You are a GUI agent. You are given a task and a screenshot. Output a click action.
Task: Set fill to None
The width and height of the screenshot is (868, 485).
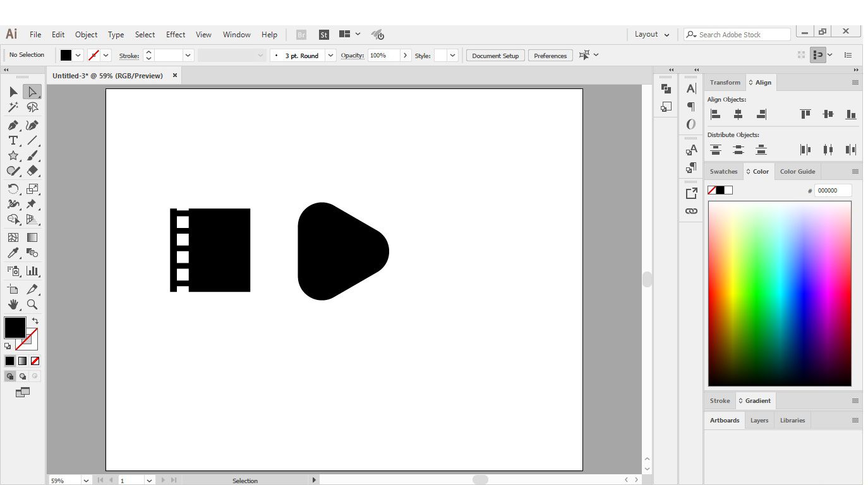35,361
